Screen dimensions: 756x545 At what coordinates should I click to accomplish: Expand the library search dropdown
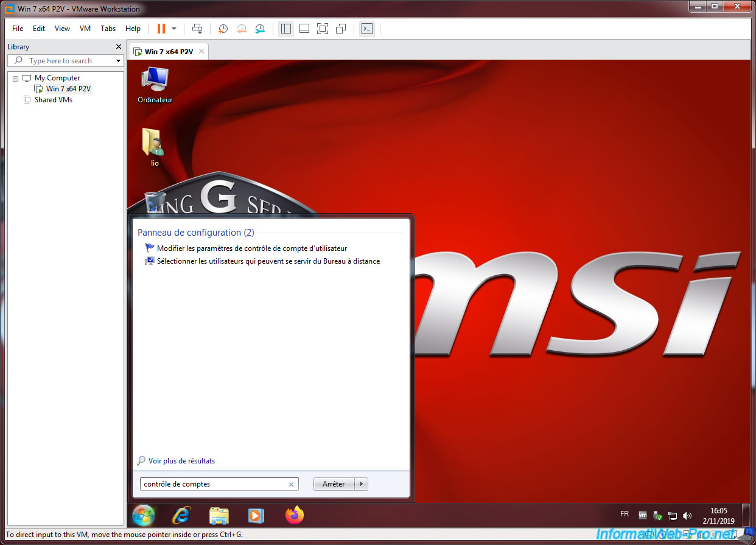click(118, 61)
